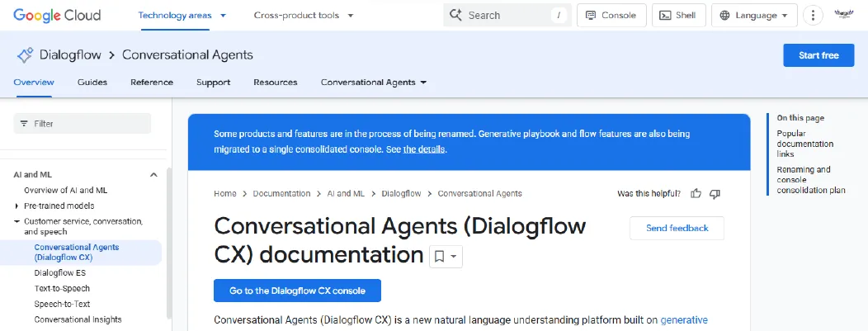Select Conversational Agents (Dialogflow CX) in sidebar

81,253
